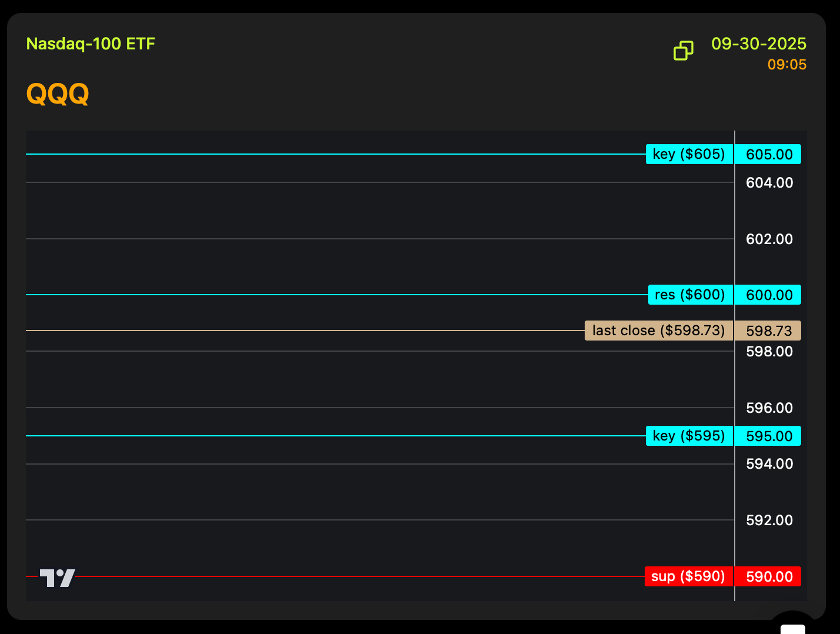This screenshot has width=840, height=634.
Task: Open the TradingView logo on the chart
Action: click(57, 578)
